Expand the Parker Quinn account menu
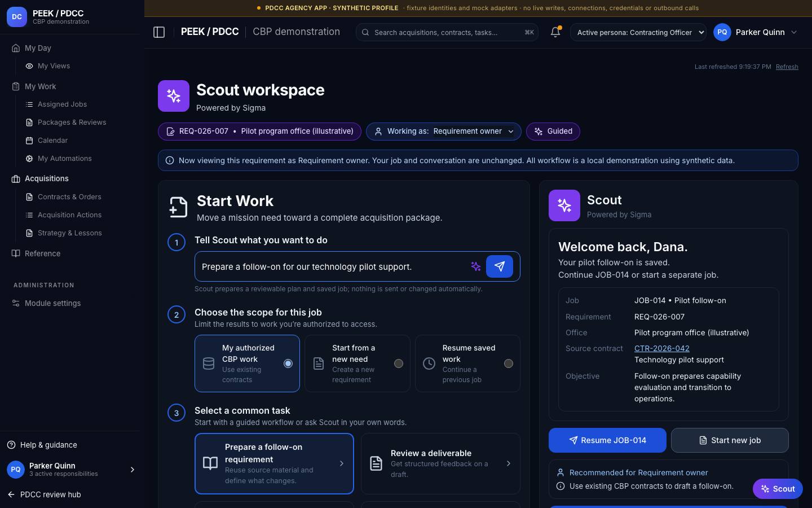This screenshot has width=812, height=508. (x=756, y=32)
